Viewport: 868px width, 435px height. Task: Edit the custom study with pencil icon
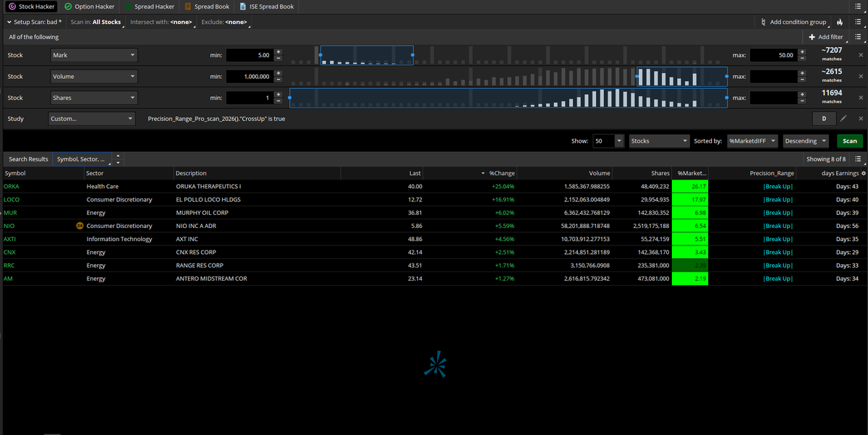[x=843, y=119]
